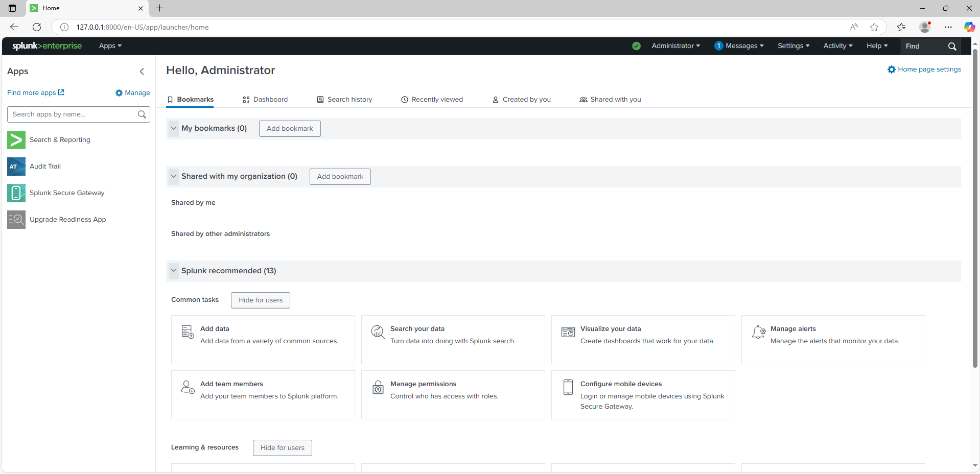Open the Find more apps link
Screen dimensions: 980x474
point(36,93)
